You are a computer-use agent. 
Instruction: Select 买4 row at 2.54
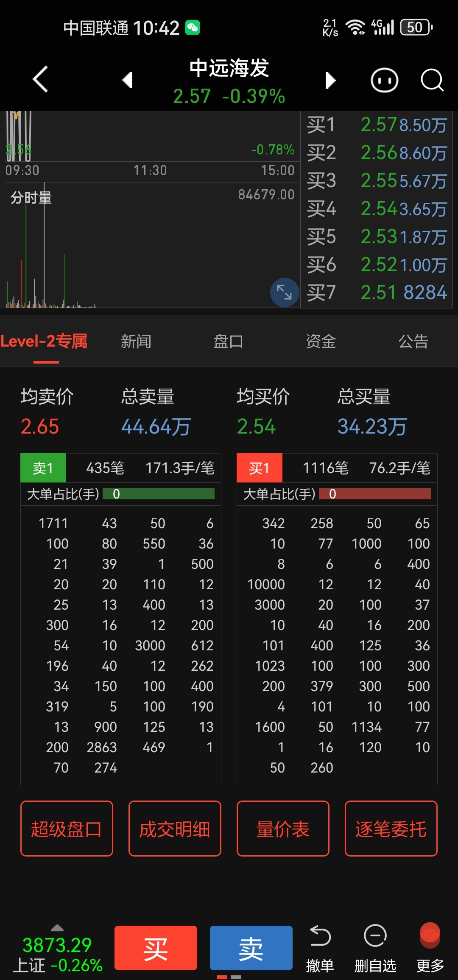click(377, 209)
